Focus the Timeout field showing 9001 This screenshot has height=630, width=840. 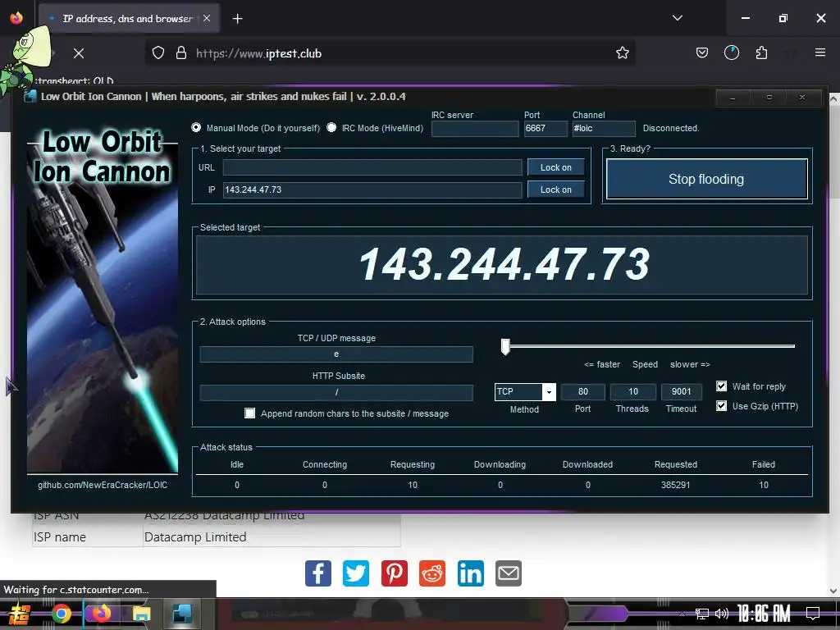(681, 391)
